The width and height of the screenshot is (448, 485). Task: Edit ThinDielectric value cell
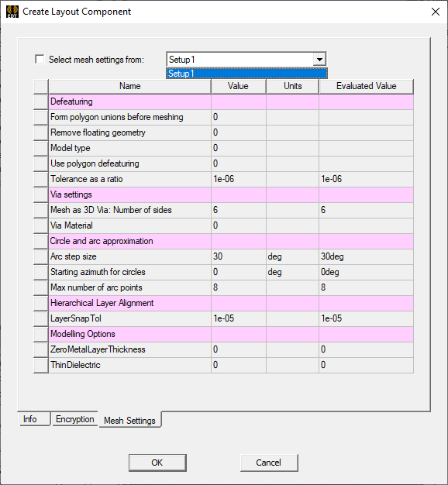(x=239, y=365)
